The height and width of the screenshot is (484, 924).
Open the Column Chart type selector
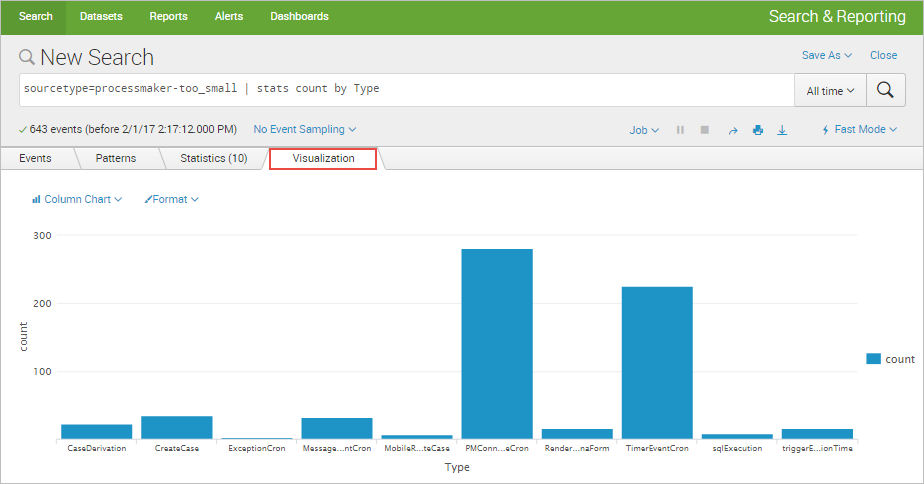(x=77, y=199)
